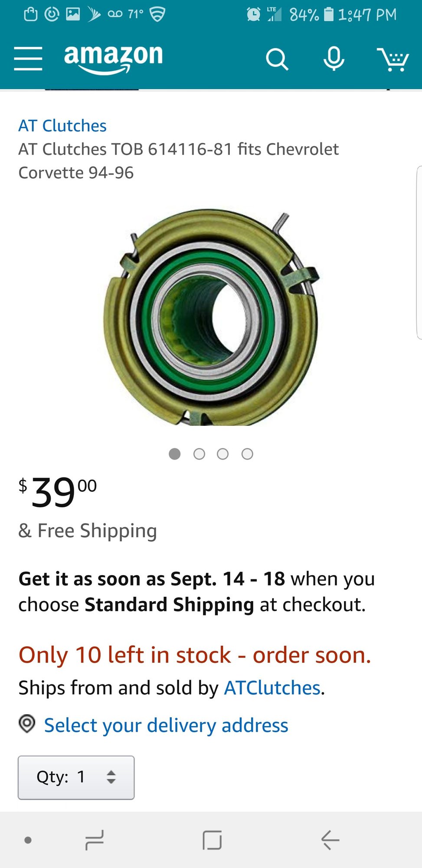This screenshot has height=868, width=422.
Task: Select your delivery address link
Action: point(166,725)
